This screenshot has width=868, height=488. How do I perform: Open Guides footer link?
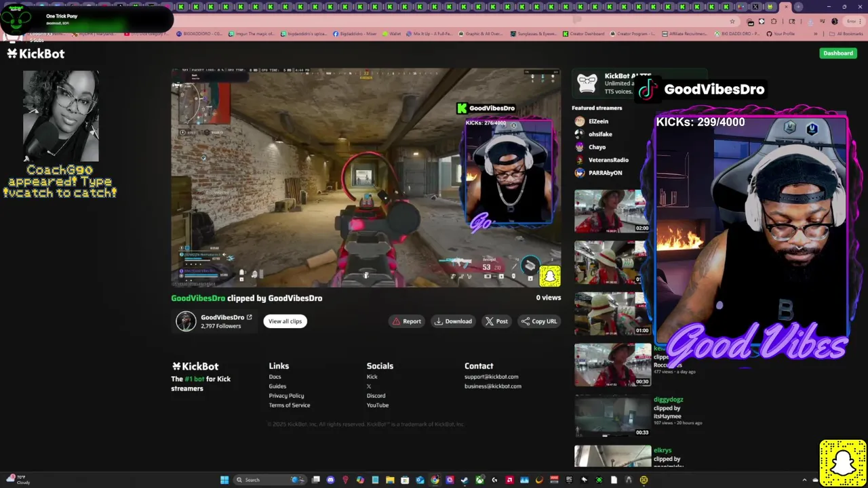click(x=277, y=386)
